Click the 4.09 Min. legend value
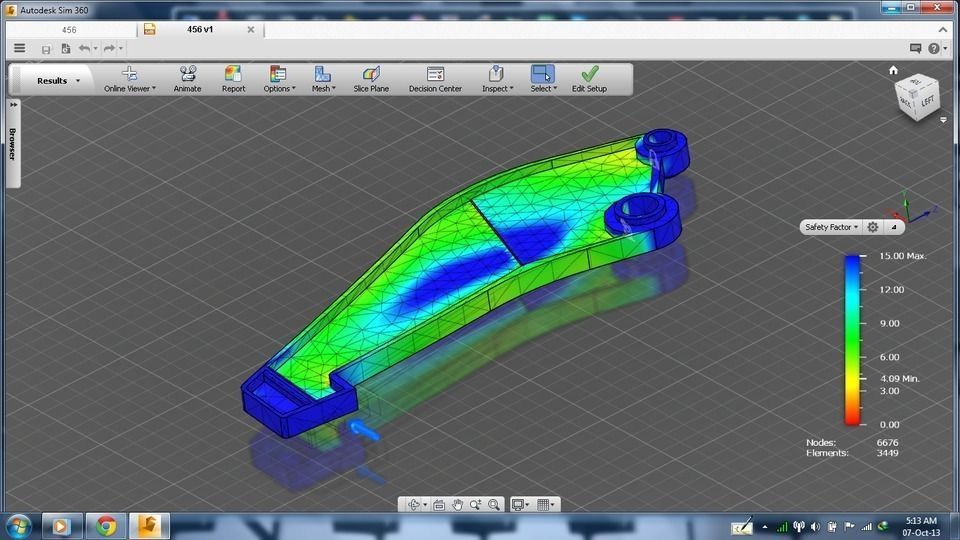This screenshot has width=960, height=540. [900, 378]
